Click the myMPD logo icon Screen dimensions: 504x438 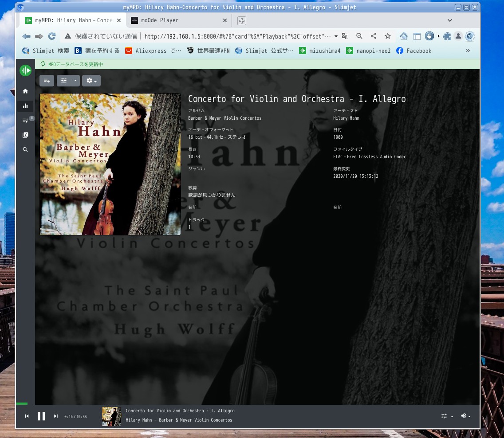[x=25, y=70]
